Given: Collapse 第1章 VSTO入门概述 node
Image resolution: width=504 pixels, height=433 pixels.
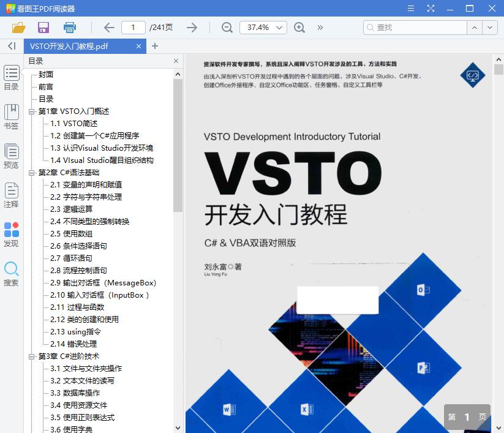Looking at the screenshot, I should [x=31, y=111].
